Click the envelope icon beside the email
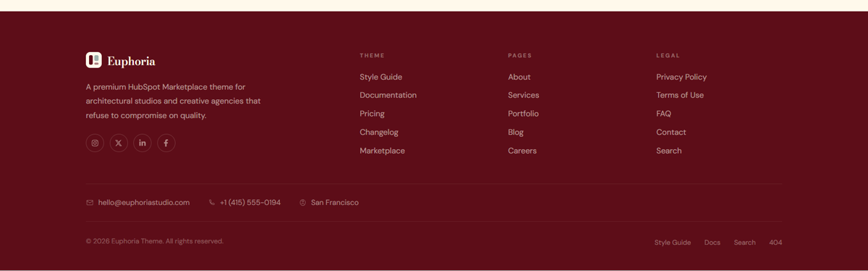Image resolution: width=868 pixels, height=271 pixels. click(90, 203)
